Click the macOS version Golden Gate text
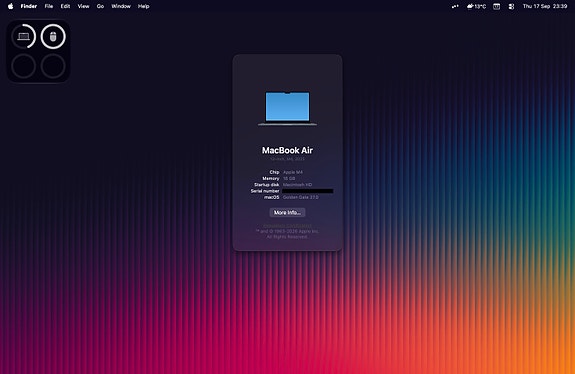575x374 pixels. (300, 197)
